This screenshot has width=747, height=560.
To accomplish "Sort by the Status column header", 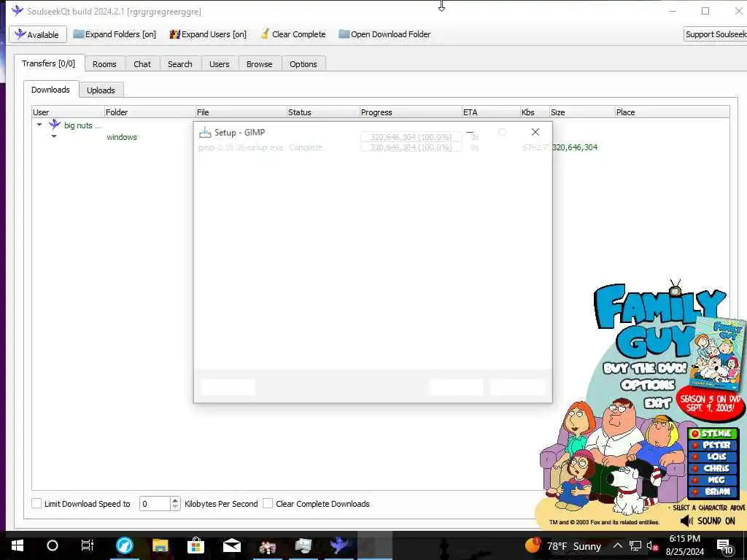I will pos(323,112).
